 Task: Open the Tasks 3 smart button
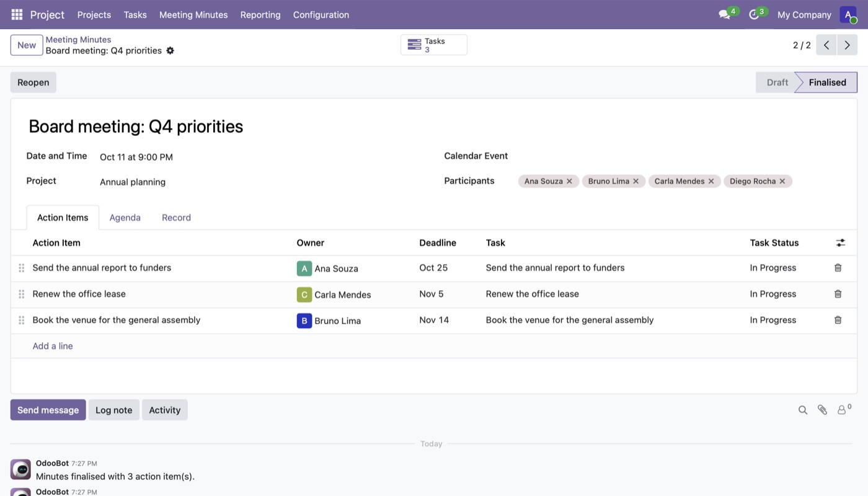click(433, 45)
